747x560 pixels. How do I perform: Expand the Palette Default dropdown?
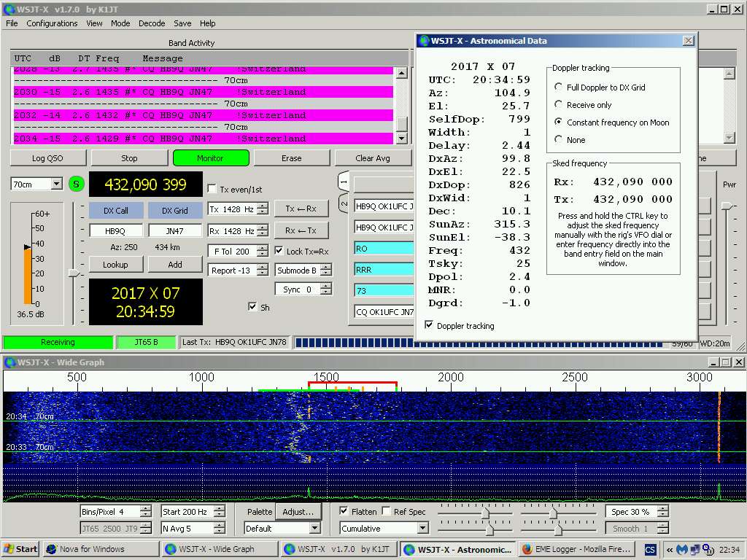tap(314, 529)
